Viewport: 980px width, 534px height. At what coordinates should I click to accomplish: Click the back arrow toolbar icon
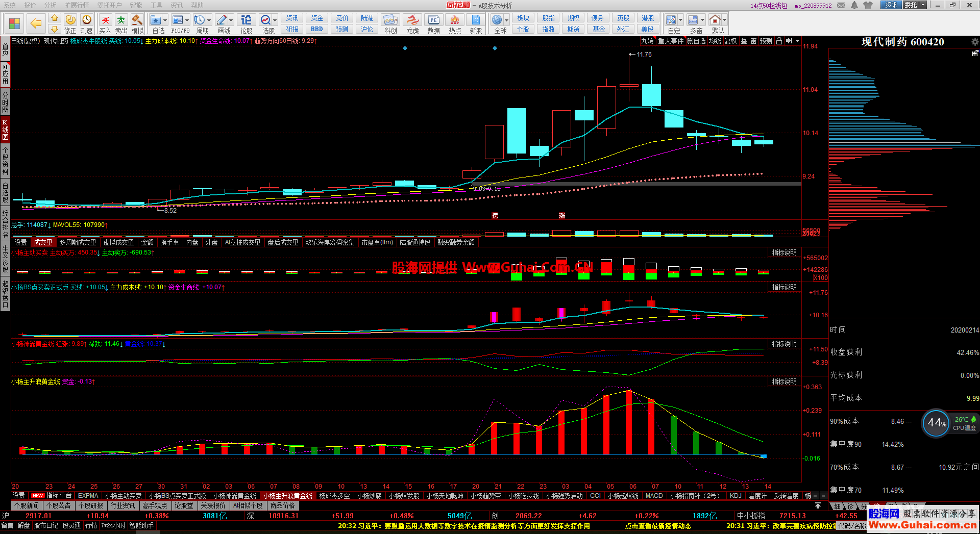click(36, 23)
